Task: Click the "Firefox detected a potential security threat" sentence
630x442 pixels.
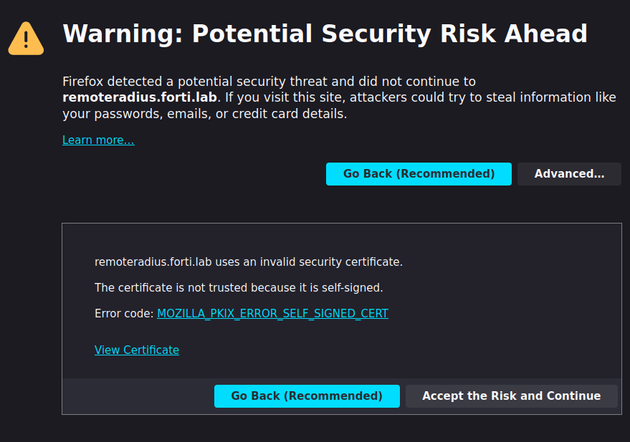Action: (200, 81)
